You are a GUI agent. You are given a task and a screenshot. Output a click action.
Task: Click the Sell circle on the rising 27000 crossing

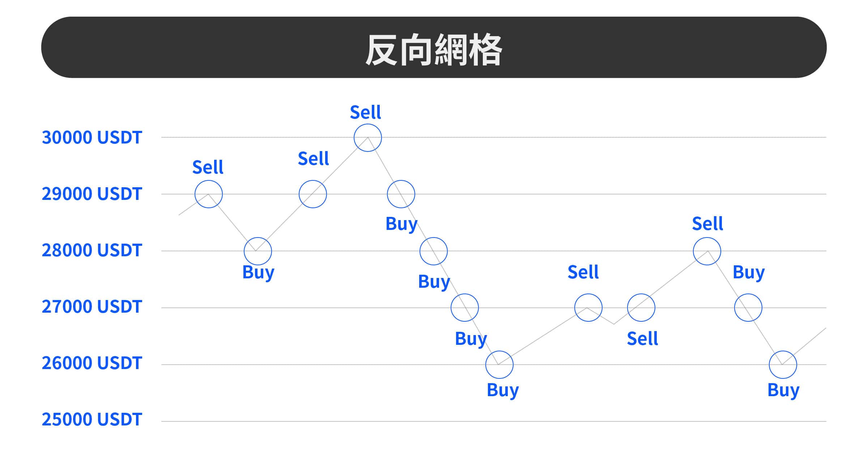(641, 308)
